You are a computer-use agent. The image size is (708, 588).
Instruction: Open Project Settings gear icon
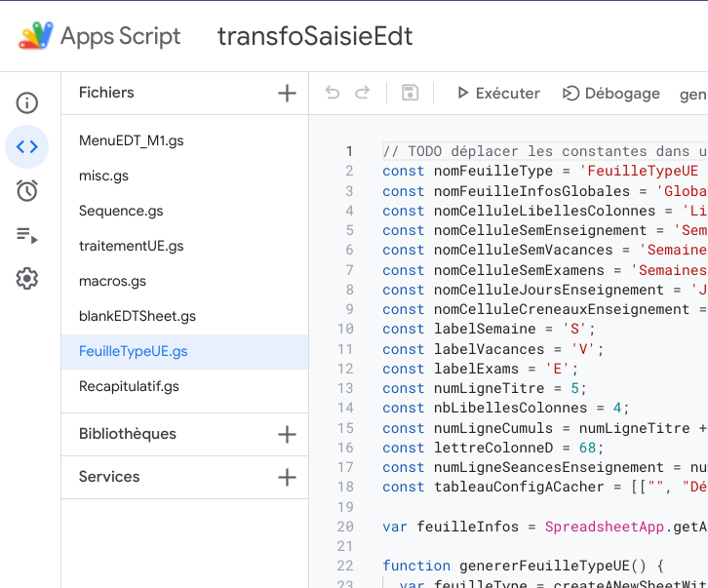tap(27, 278)
